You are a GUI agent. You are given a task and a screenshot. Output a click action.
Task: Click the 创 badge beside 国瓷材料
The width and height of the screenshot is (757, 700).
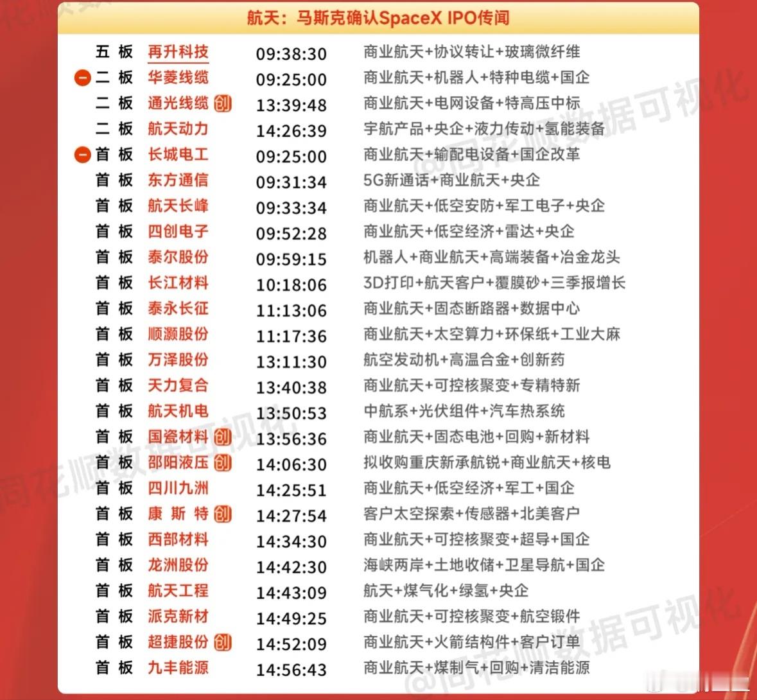point(223,437)
